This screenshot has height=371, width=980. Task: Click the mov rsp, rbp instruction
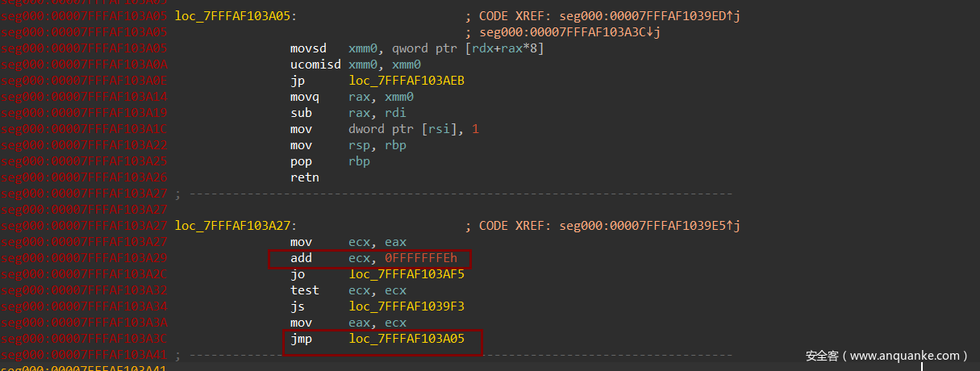348,145
